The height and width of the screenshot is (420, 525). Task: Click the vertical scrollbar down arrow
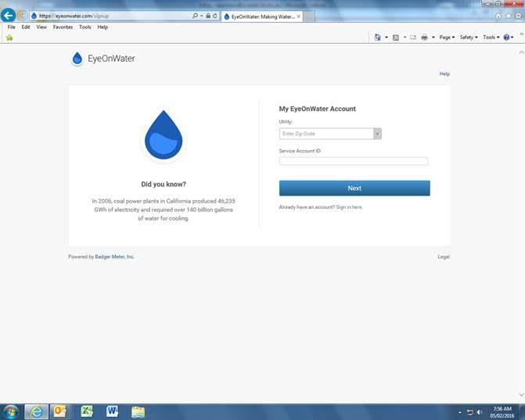coord(521,394)
